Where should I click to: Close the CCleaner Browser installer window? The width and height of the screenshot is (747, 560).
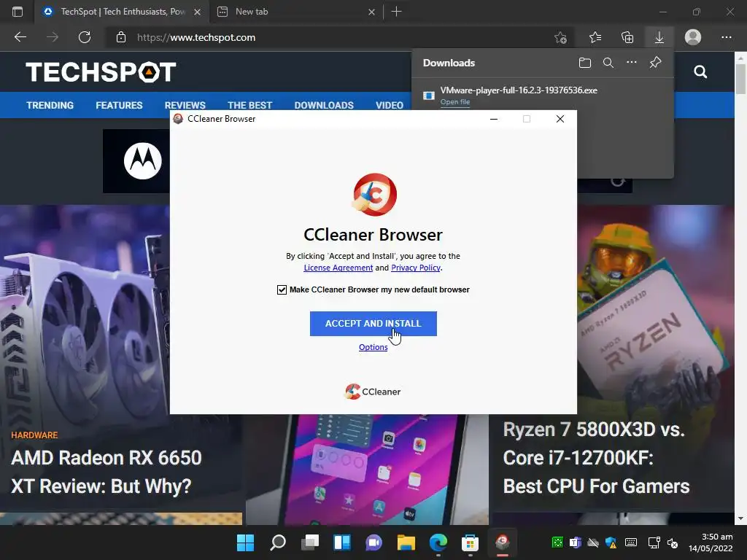tap(560, 119)
